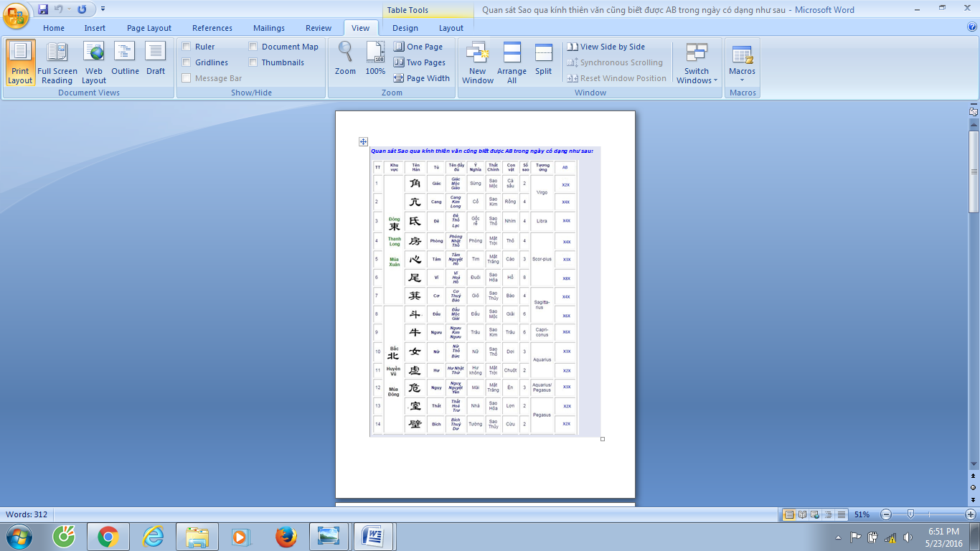980x551 pixels.
Task: Click Arrange All windows
Action: [512, 62]
